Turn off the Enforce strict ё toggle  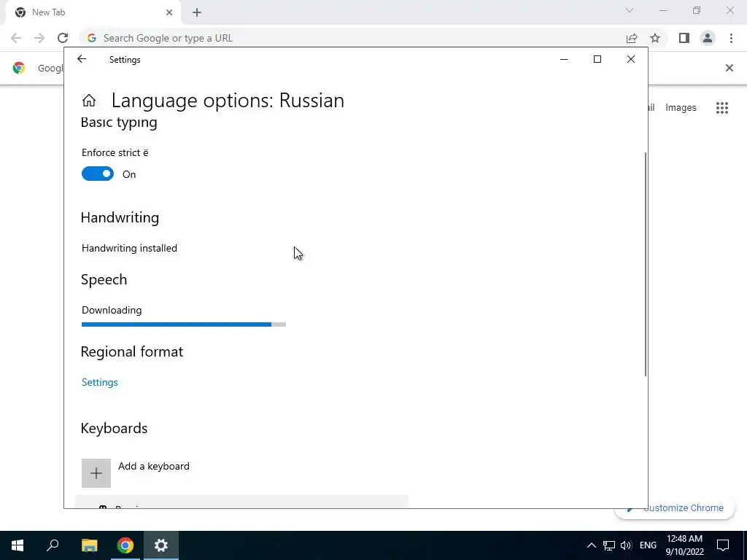point(98,174)
